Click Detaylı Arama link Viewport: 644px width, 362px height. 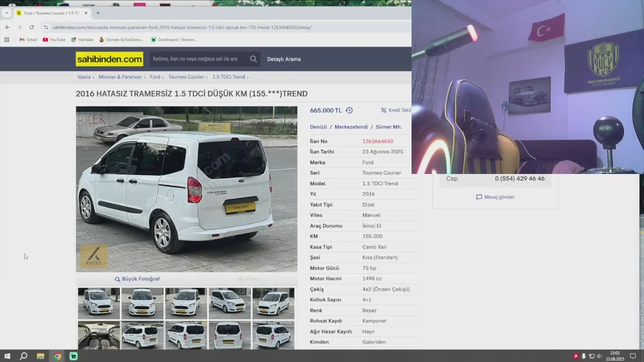284,59
